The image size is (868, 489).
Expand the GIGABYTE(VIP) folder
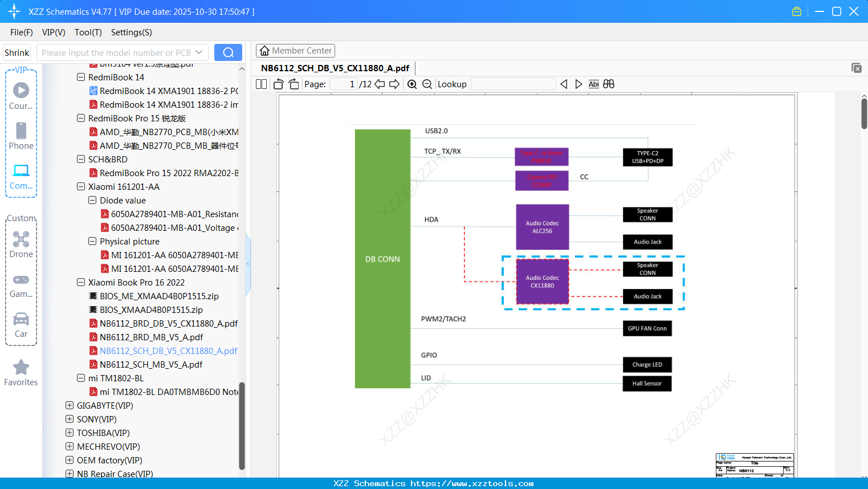[70, 405]
